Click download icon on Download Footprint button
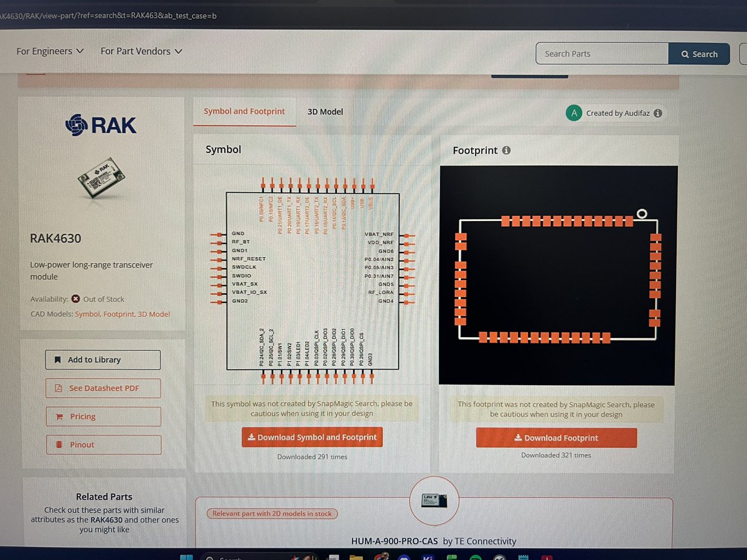The width and height of the screenshot is (747, 560). (x=519, y=438)
